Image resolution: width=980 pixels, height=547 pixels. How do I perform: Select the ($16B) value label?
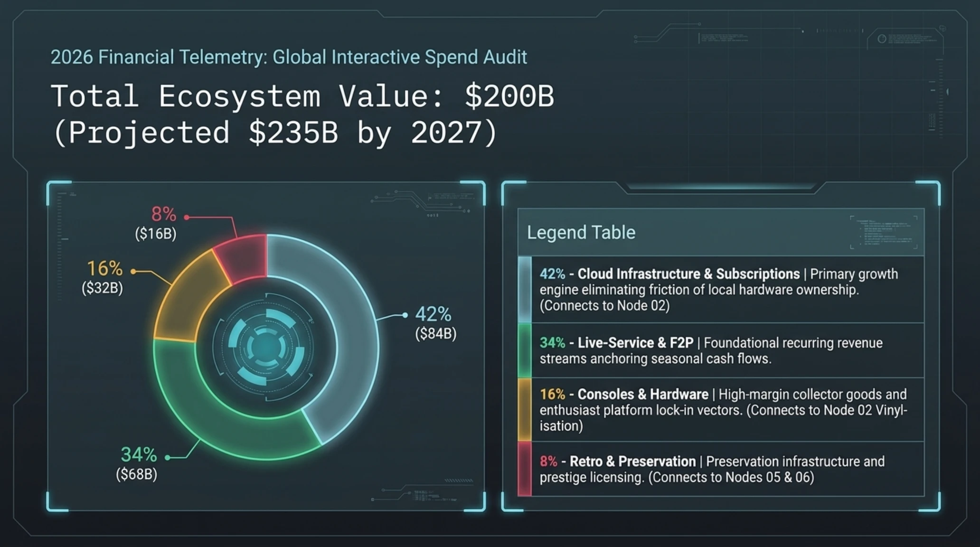[156, 234]
